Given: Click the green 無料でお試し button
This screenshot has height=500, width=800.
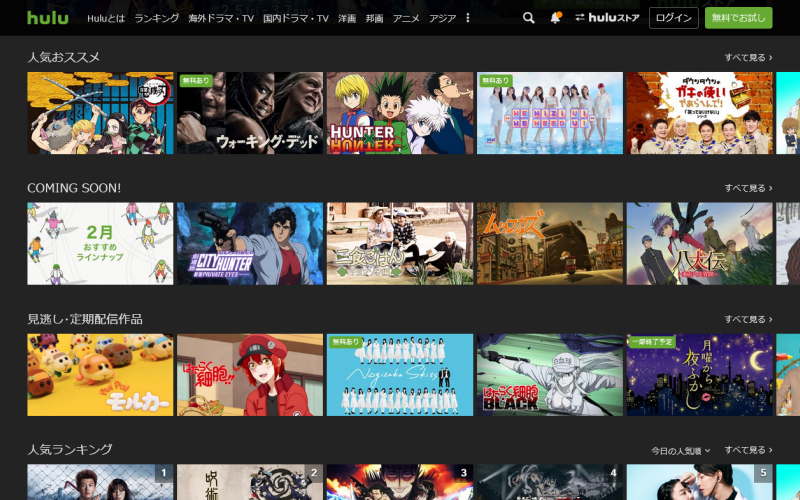Looking at the screenshot, I should click(738, 18).
